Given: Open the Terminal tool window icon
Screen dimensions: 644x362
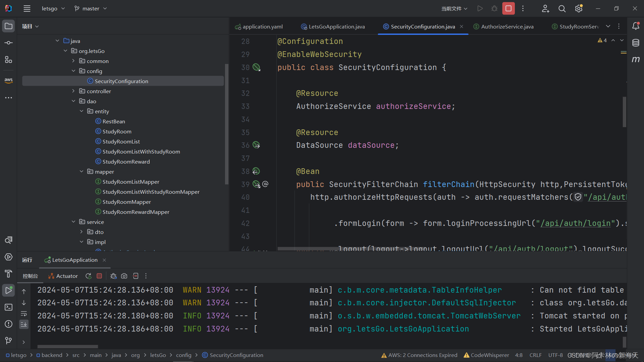Looking at the screenshot, I should [x=8, y=307].
